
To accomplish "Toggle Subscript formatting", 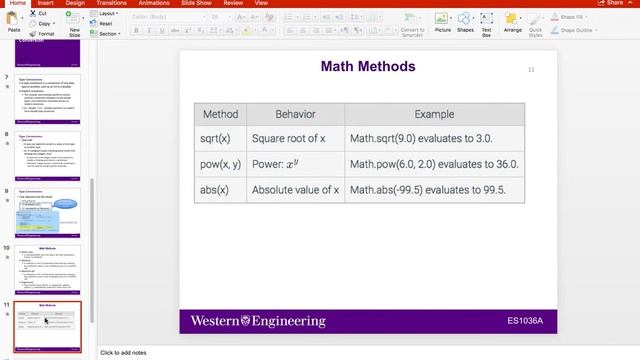I will point(200,30).
